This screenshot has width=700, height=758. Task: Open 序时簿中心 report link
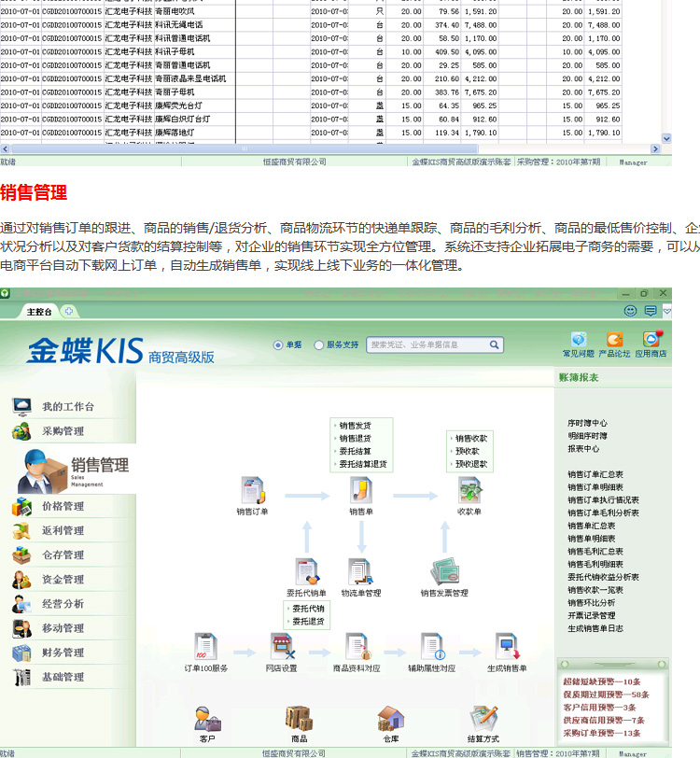click(587, 423)
